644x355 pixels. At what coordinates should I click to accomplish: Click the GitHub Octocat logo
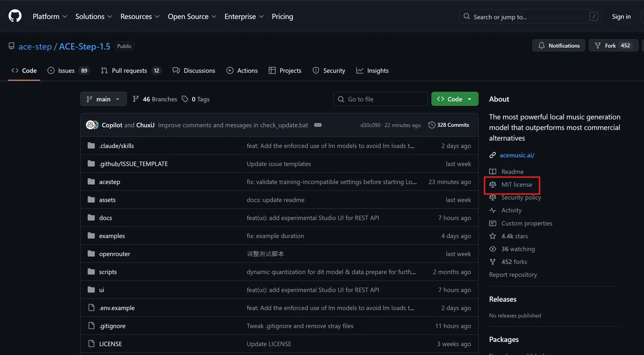coord(15,16)
